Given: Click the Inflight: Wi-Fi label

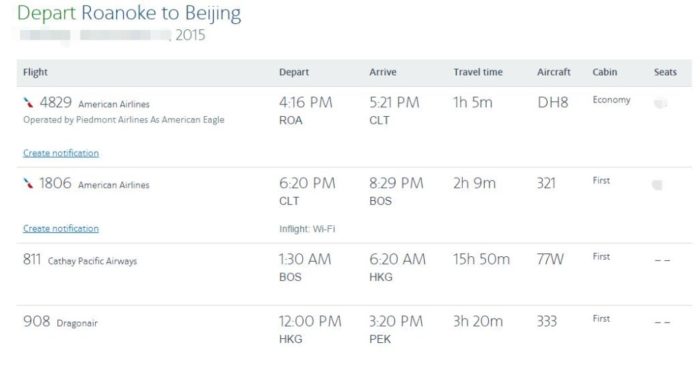Looking at the screenshot, I should point(307,229).
